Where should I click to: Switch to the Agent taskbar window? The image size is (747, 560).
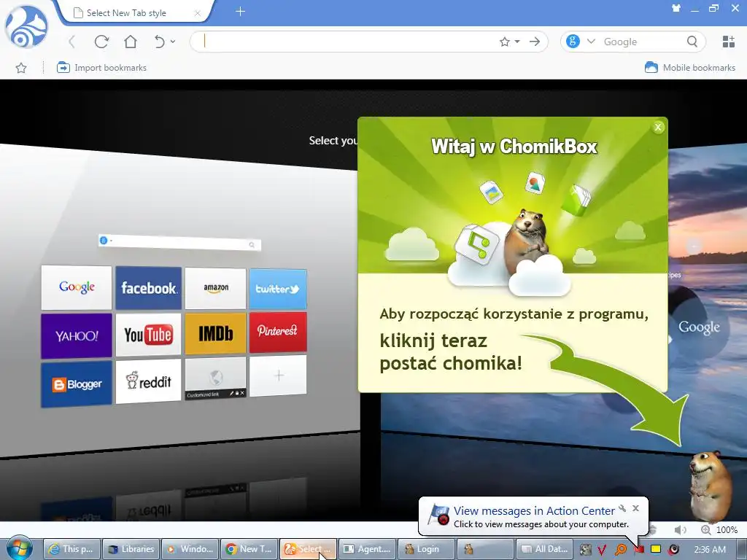368,549
